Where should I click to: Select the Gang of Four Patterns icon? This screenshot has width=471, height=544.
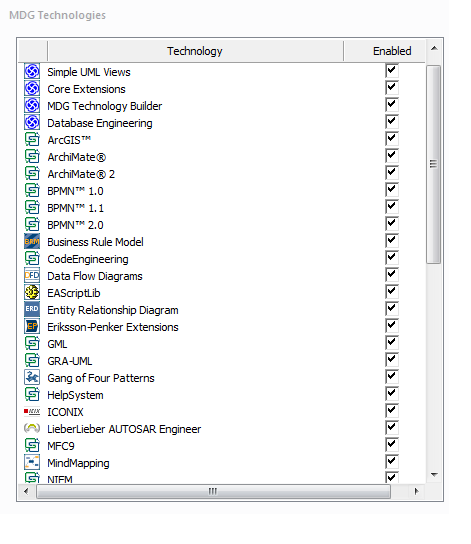click(32, 377)
